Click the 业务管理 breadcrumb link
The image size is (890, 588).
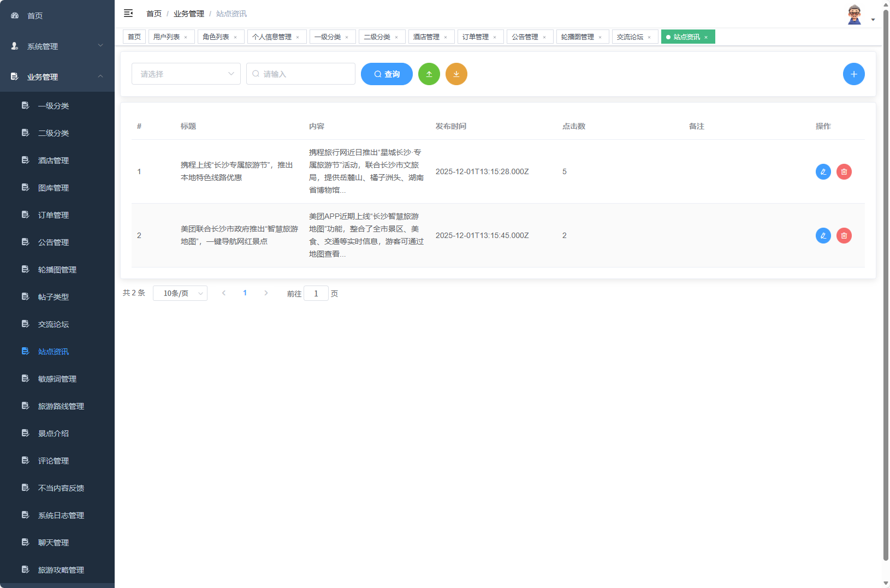click(188, 13)
